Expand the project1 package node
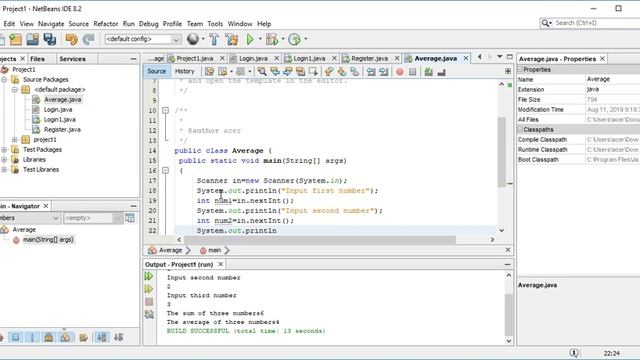 (14, 140)
